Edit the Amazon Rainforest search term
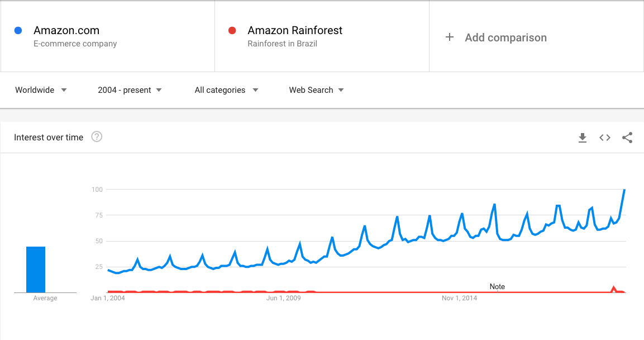Viewport: 644px width, 340px height. tap(295, 31)
